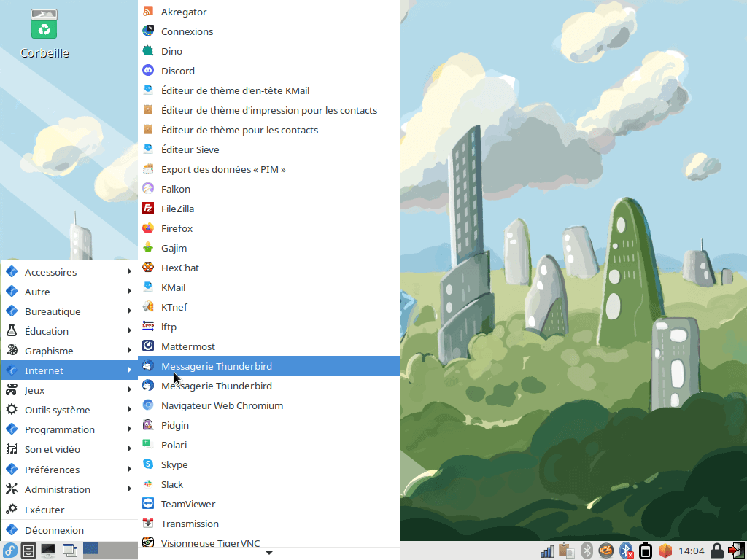Expand the Accessoires submenu
The width and height of the screenshot is (747, 560).
(69, 272)
